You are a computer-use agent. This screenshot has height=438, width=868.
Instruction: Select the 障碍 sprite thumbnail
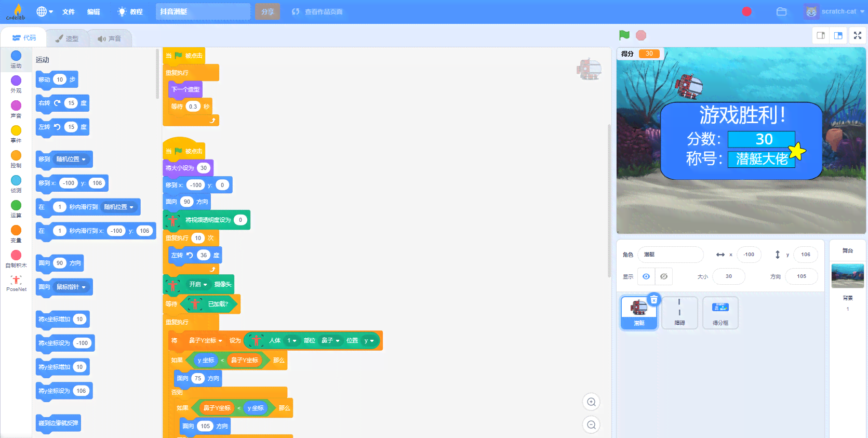[679, 313]
